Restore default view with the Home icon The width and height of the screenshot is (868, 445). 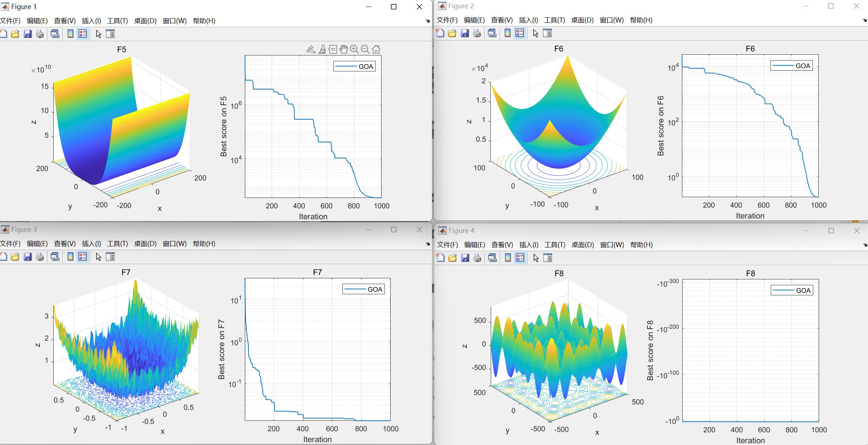376,49
